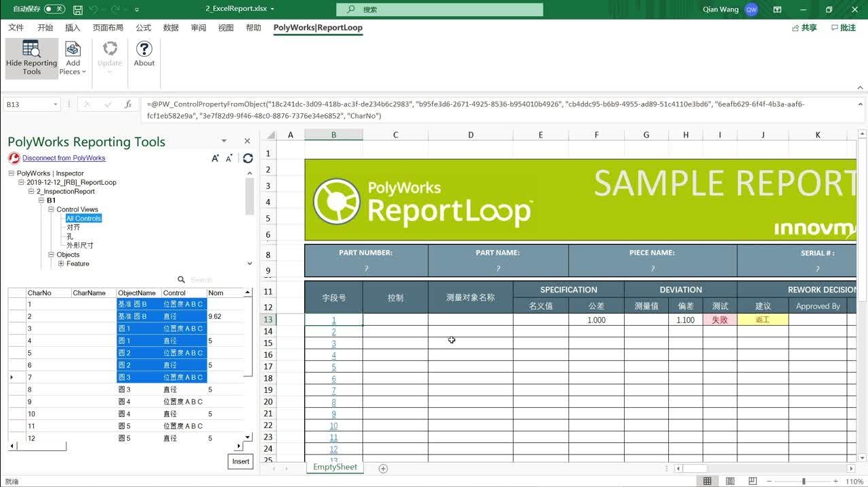
Task: Select the 对齐 control view
Action: click(73, 228)
